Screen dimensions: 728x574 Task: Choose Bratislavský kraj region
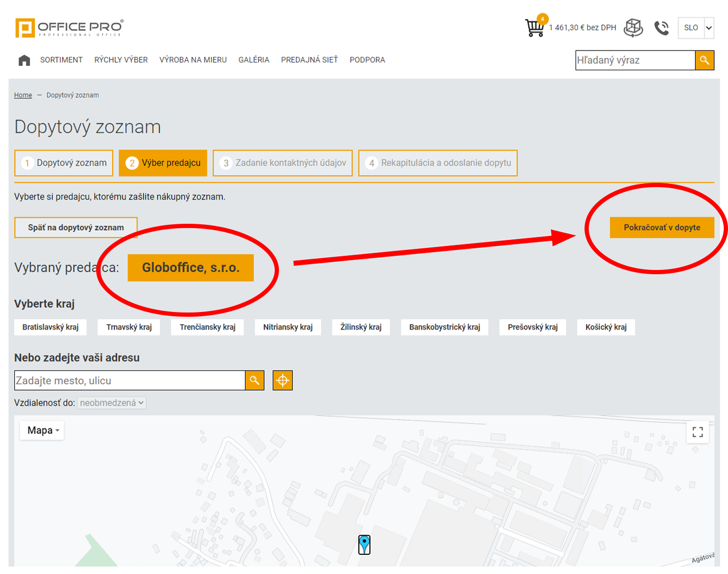click(x=50, y=327)
